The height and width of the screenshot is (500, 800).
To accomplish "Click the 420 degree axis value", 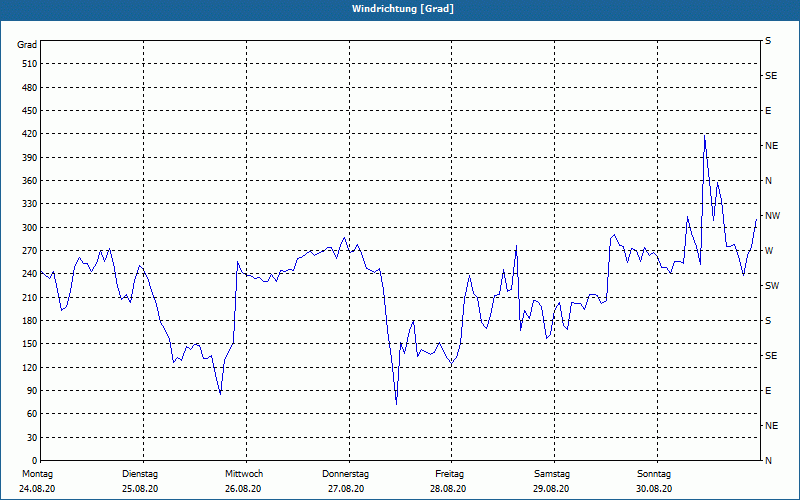I will tap(30, 134).
